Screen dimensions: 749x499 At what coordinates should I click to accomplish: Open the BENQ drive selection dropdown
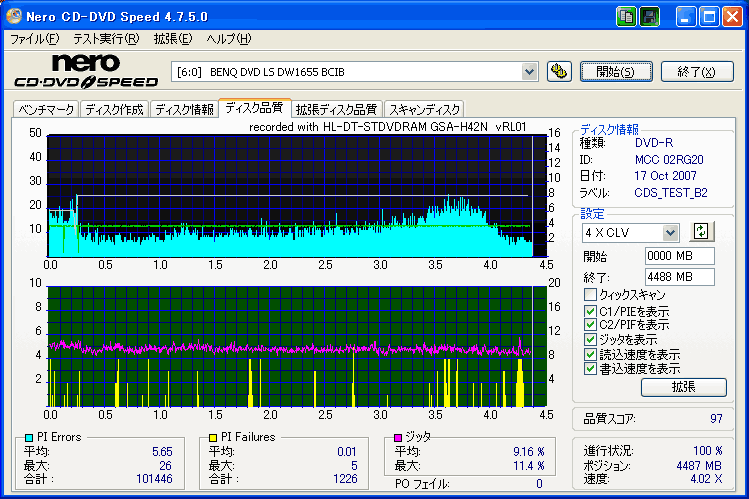pyautogui.click(x=529, y=72)
